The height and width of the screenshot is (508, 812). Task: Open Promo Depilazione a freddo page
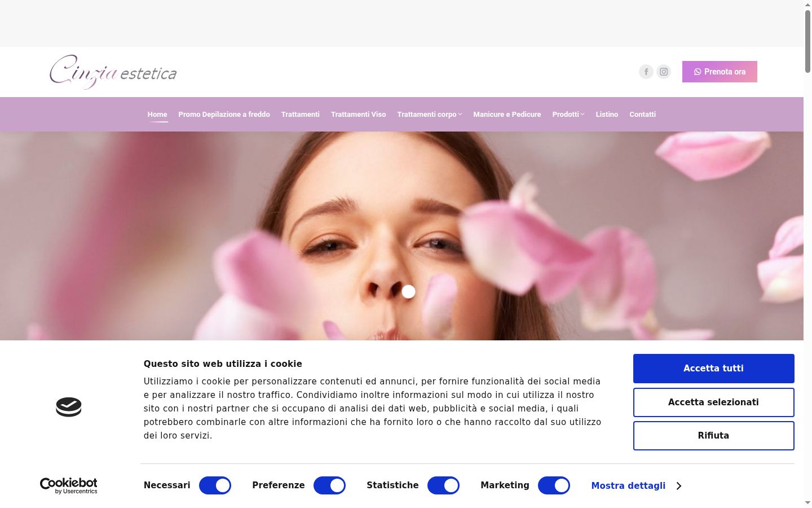point(224,115)
